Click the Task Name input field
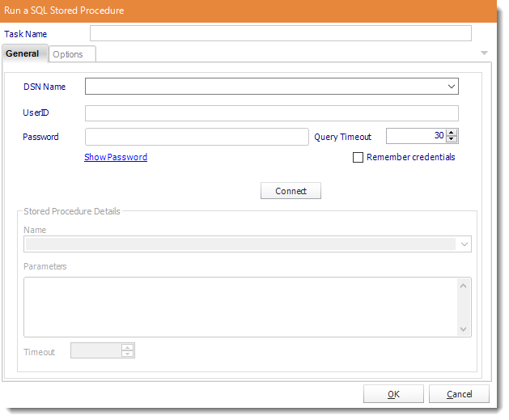This screenshot has width=509, height=420. 281,33
